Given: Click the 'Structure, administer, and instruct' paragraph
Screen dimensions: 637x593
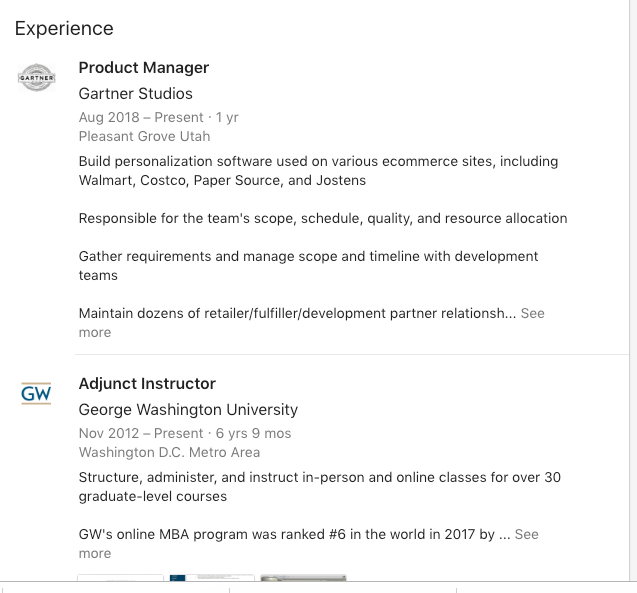Looking at the screenshot, I should tap(320, 487).
